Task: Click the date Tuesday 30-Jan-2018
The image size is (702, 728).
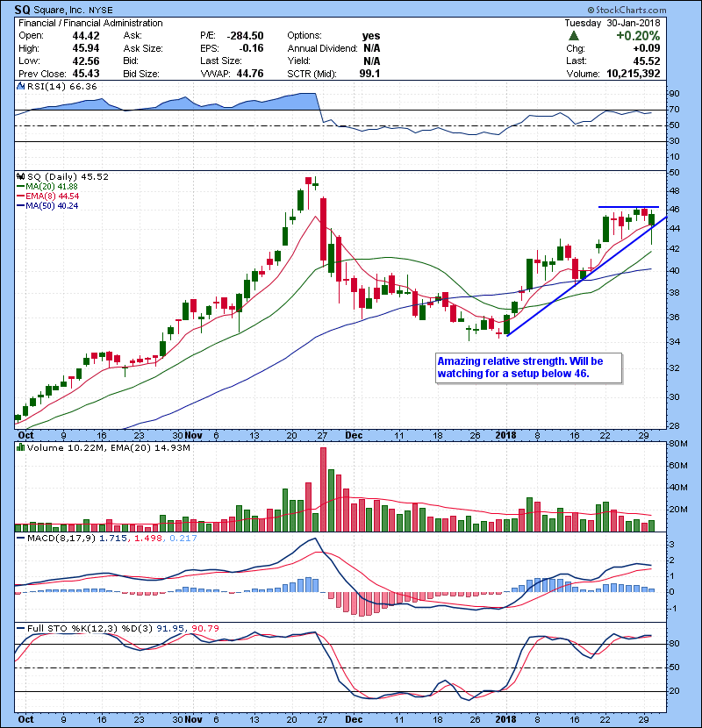Action: [612, 23]
